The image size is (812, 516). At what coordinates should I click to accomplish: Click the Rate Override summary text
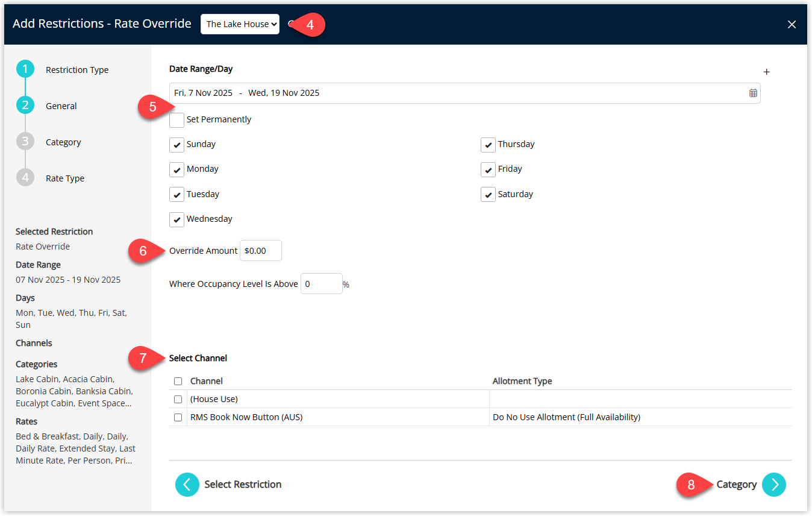[43, 247]
